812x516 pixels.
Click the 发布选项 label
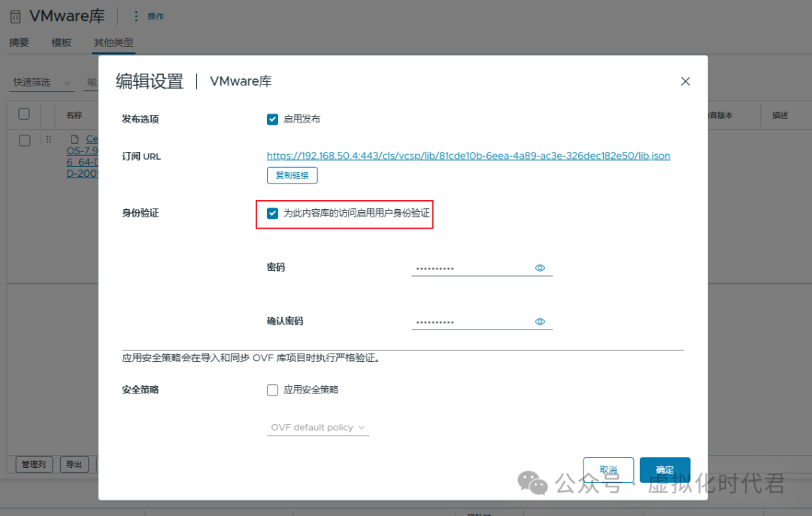[141, 119]
